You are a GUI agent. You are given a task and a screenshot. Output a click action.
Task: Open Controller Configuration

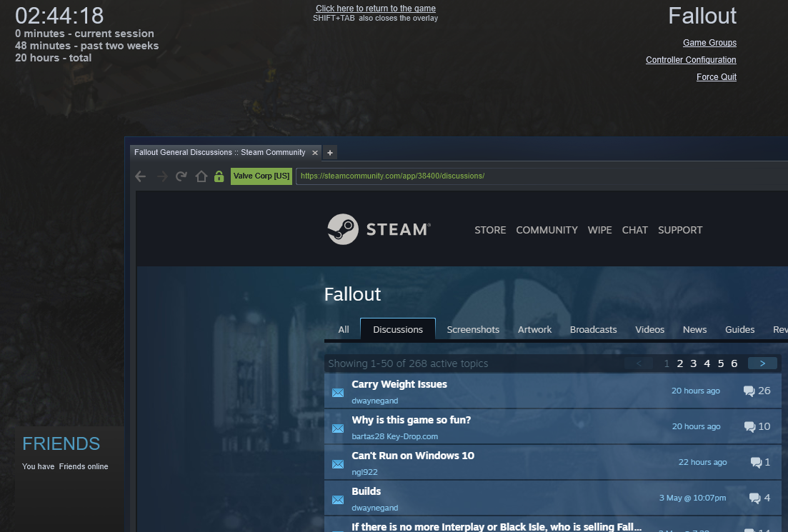click(691, 60)
